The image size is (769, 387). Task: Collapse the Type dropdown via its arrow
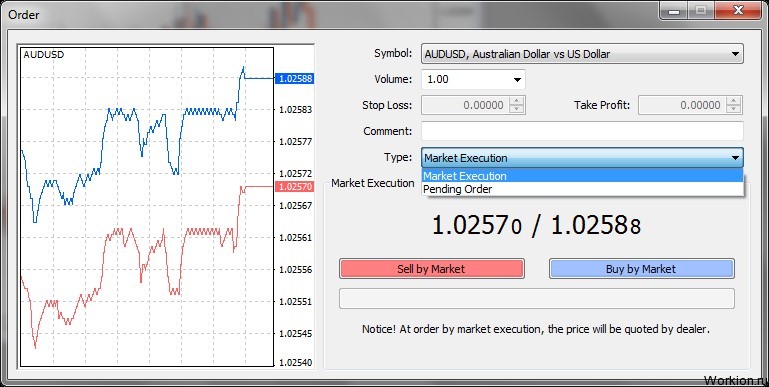point(735,158)
